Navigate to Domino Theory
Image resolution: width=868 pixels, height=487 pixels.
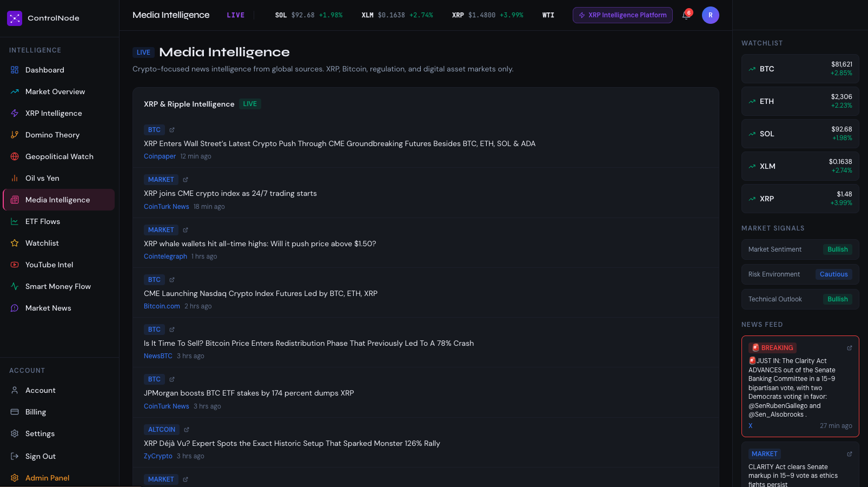point(58,135)
